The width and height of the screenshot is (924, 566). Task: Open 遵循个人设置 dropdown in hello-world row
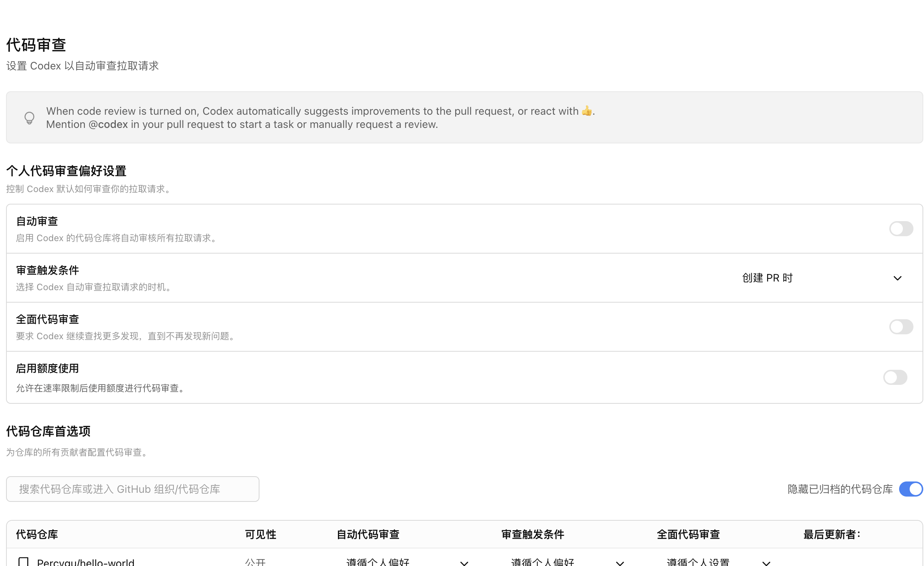[x=718, y=562]
